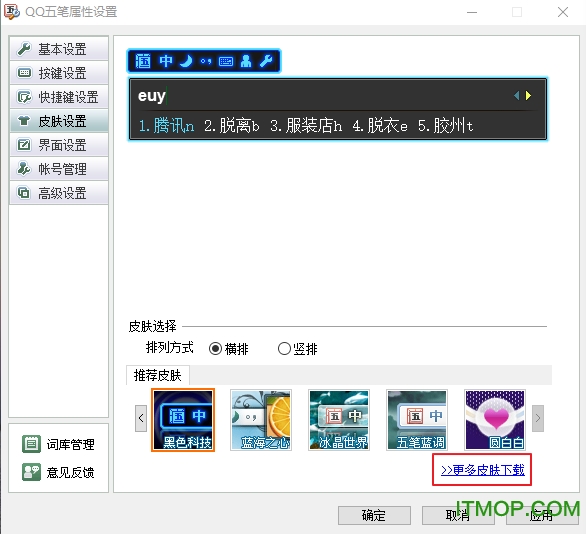Click the previous page arrow in the candidate window
This screenshot has height=534, width=586.
(x=516, y=96)
